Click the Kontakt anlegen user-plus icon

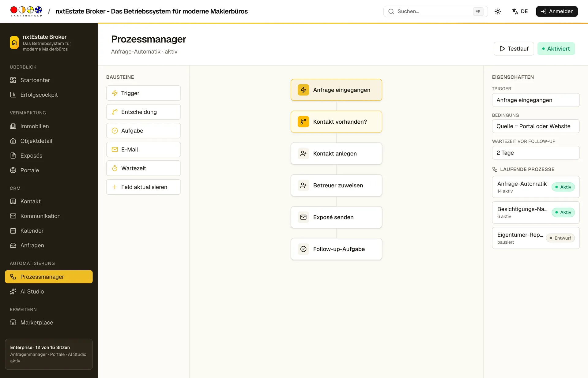303,154
